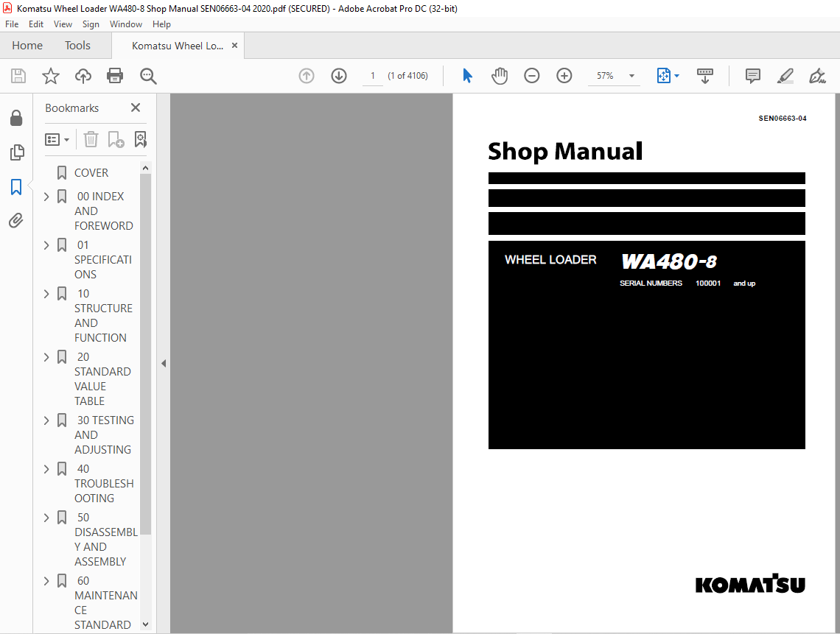Click the bookmarks panel scrollbar thumb
Image resolution: width=840 pixels, height=634 pixels.
145,353
